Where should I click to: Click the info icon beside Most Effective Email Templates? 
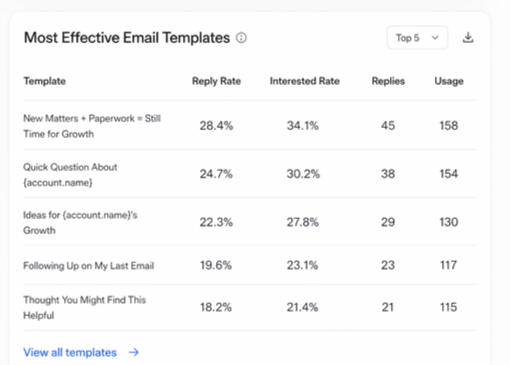[x=241, y=38]
